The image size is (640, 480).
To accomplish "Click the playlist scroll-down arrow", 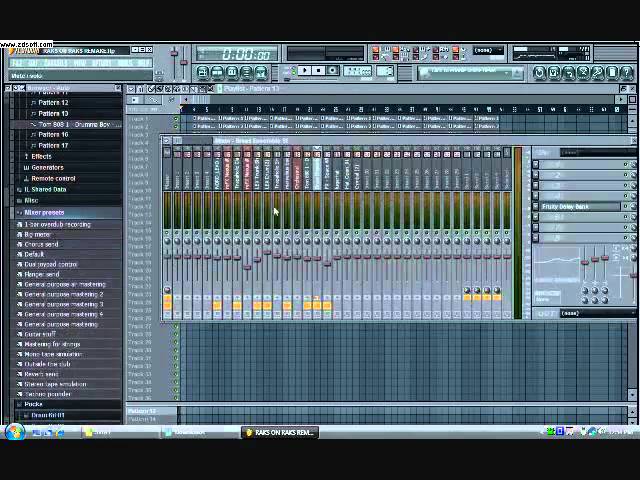I will pyautogui.click(x=632, y=395).
